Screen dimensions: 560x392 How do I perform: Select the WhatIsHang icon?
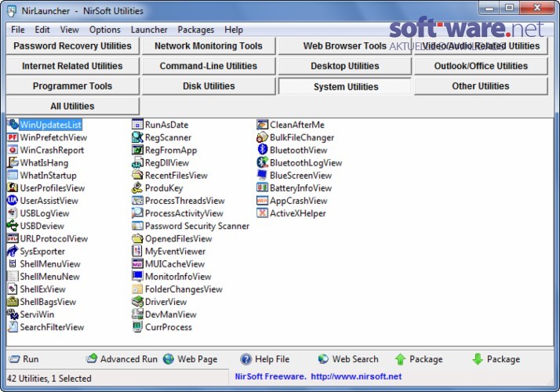[13, 163]
